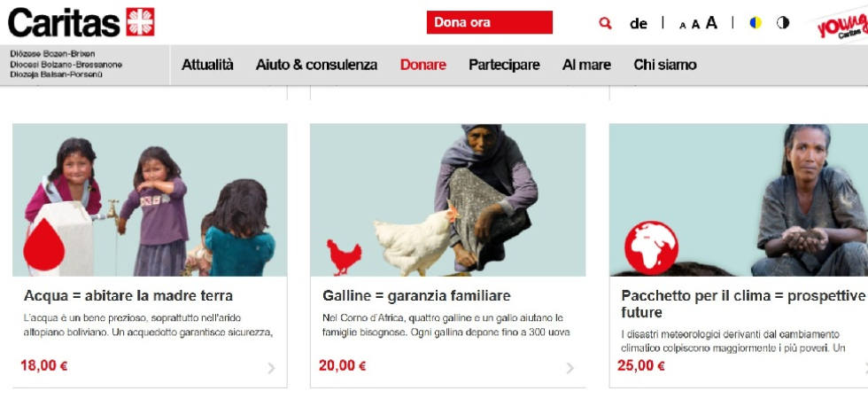
Task: Toggle the blue-yellow color mode icon
Action: [755, 23]
